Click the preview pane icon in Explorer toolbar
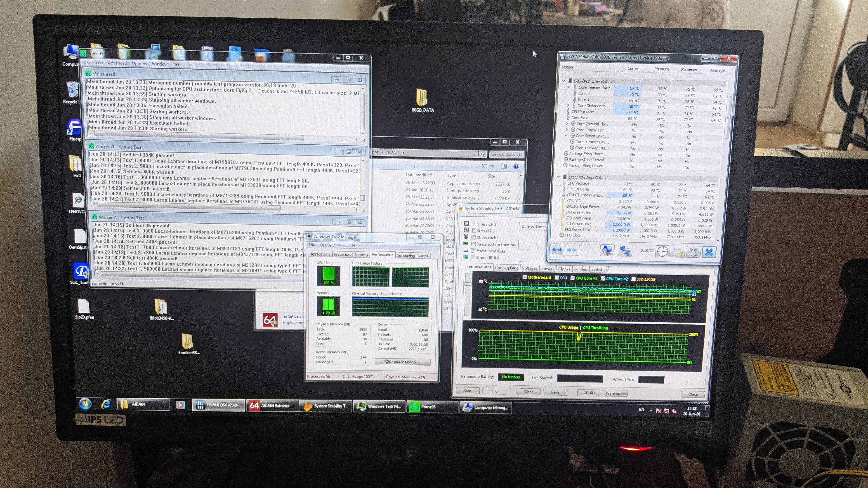The height and width of the screenshot is (488, 868). click(x=504, y=166)
